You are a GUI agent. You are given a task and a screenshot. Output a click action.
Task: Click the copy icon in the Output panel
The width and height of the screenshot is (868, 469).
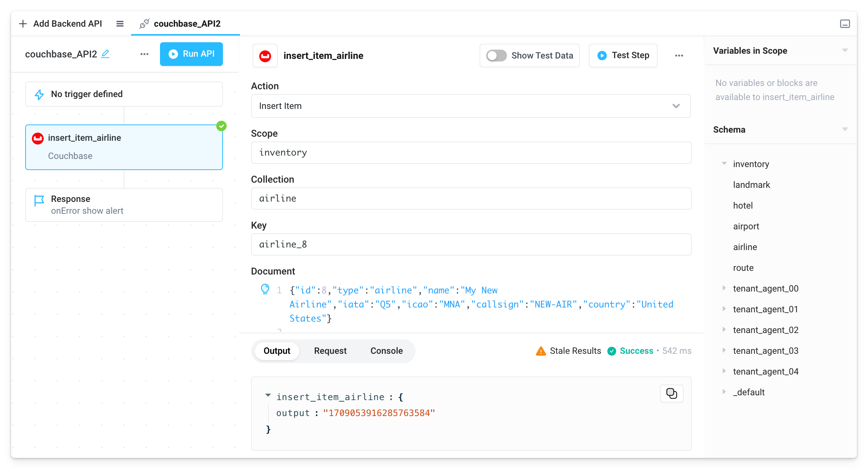[671, 393]
